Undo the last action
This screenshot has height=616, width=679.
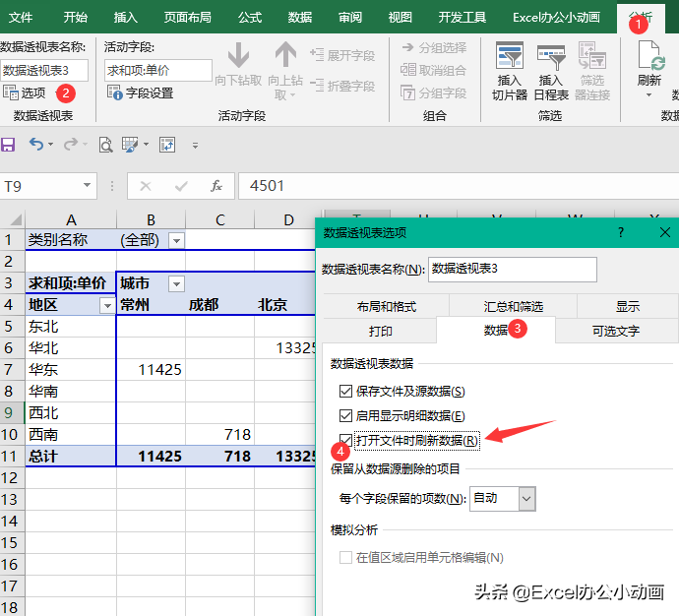(36, 144)
